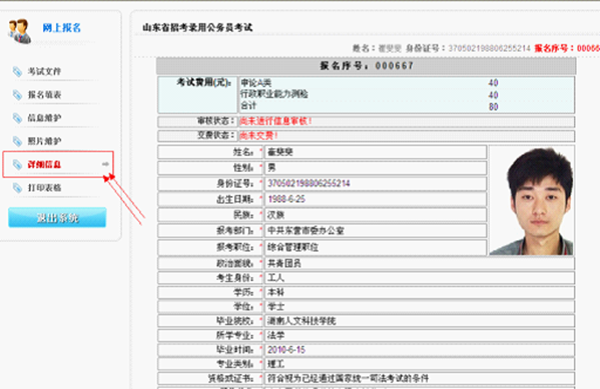
Task: Click the 学历 field showing 本科
Action: point(419,292)
